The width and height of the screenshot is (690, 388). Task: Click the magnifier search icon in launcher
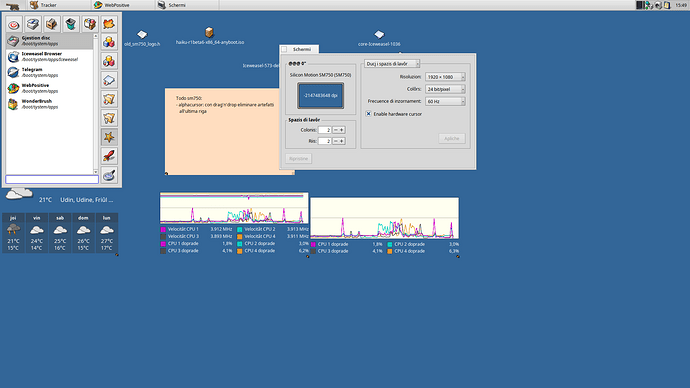pyautogui.click(x=109, y=175)
